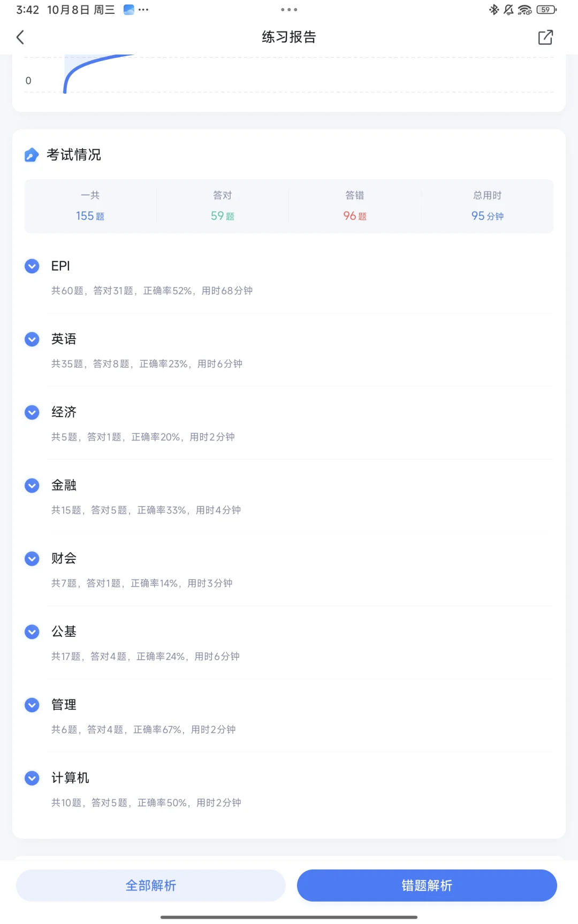
Task: Tap the exam status pencil icon
Action: 32,155
